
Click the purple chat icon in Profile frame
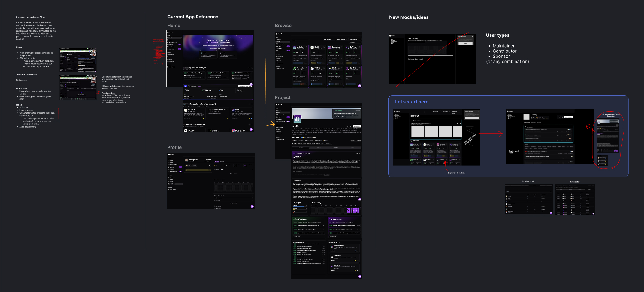[252, 207]
